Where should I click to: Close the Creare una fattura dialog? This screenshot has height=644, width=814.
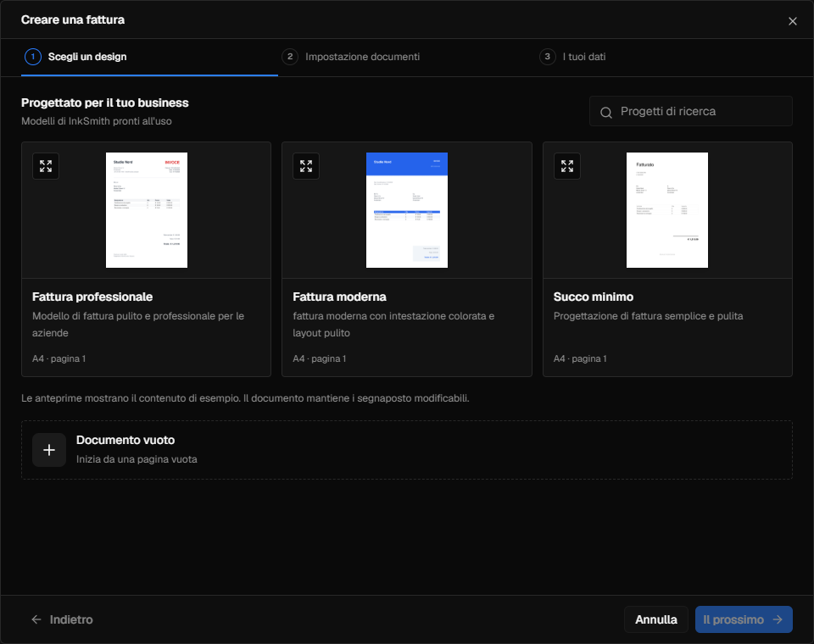[792, 21]
